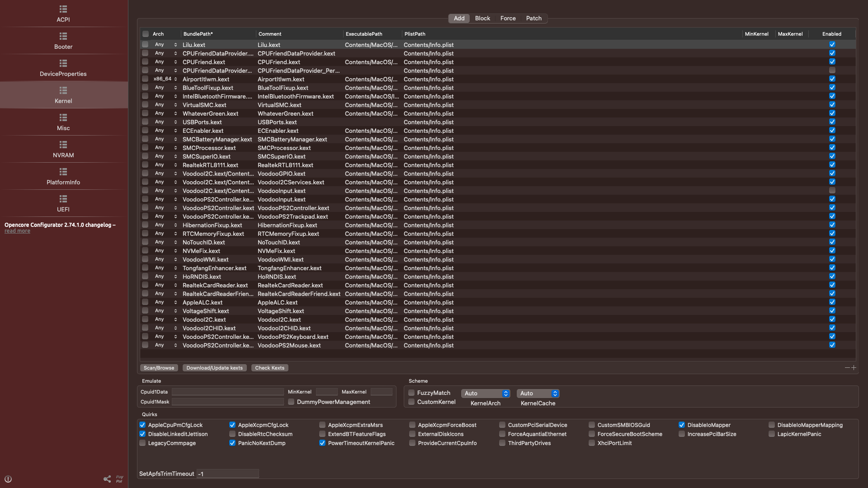The image size is (868, 488).
Task: Select the DeviceProperties sidebar icon
Action: (x=63, y=63)
